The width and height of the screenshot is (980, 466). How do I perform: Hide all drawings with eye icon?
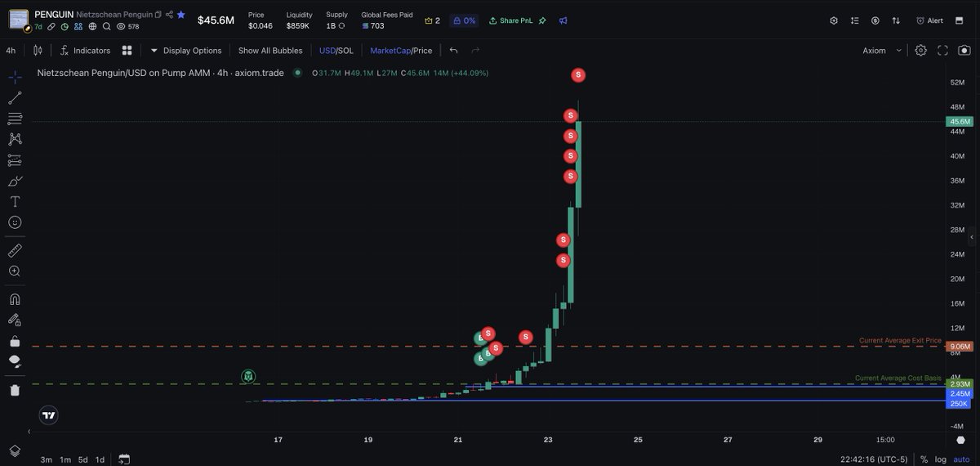[x=15, y=361]
